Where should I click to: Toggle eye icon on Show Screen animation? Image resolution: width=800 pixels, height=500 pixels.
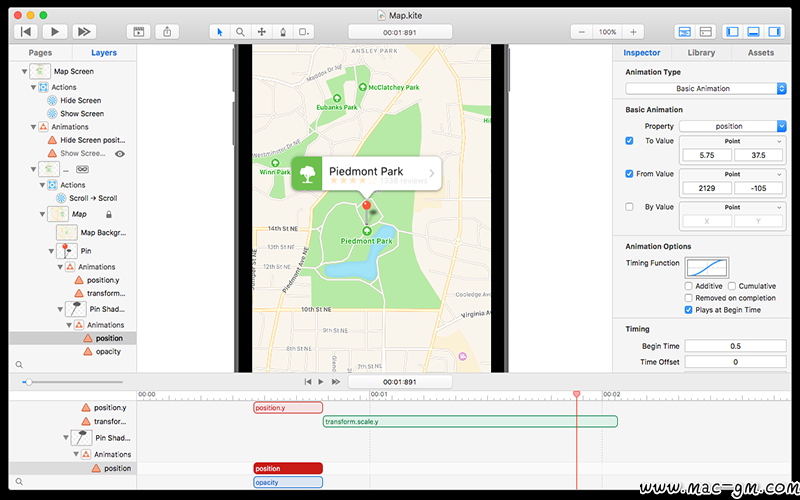click(x=120, y=154)
